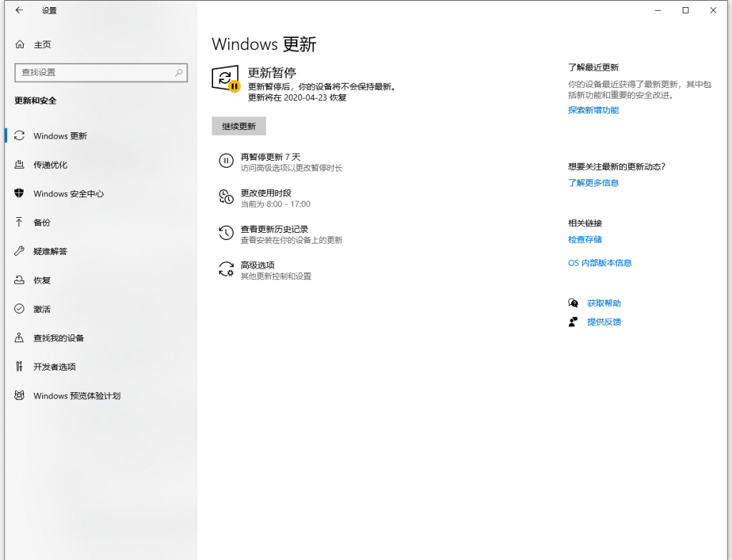This screenshot has height=560, width=732.
Task: Open the OS 内部版本信息 link
Action: pyautogui.click(x=600, y=263)
